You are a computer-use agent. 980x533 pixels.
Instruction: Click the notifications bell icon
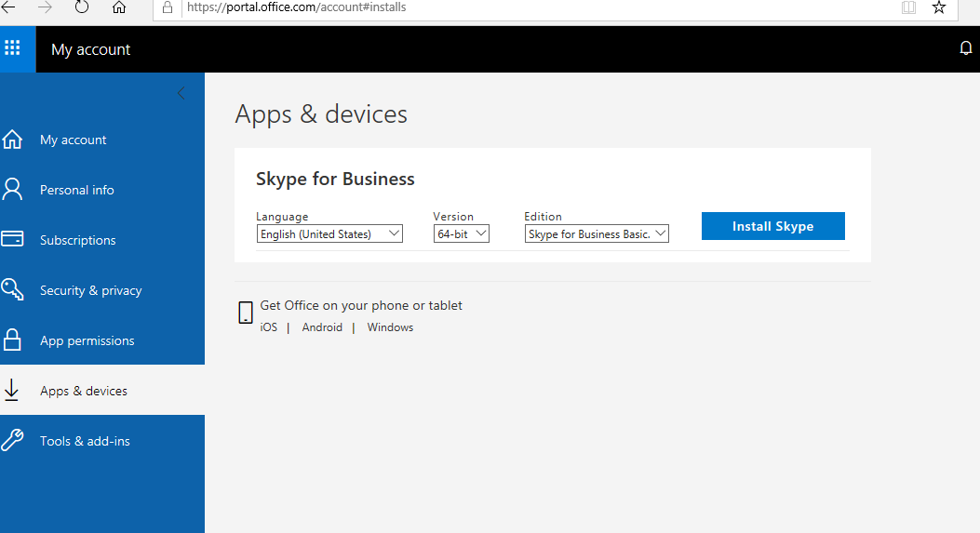pyautogui.click(x=966, y=48)
